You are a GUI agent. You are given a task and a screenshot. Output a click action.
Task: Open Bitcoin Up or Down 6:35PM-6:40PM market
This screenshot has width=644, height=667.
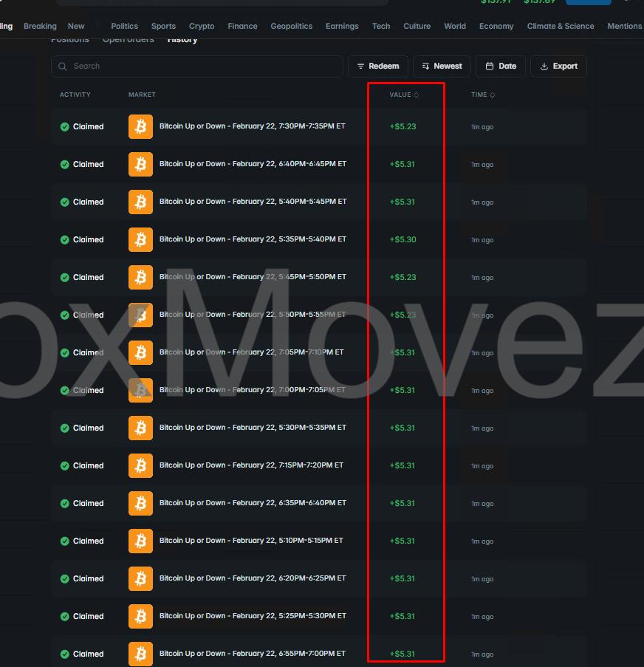253,503
